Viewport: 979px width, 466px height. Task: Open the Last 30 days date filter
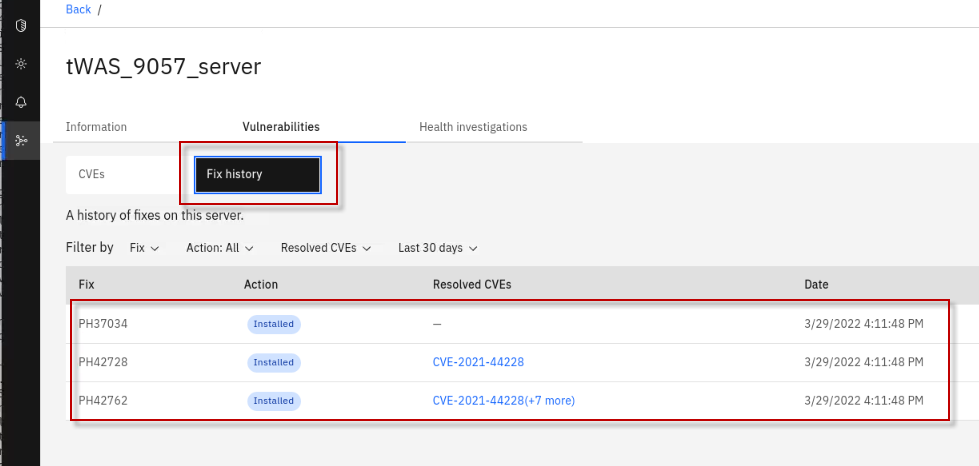(437, 247)
